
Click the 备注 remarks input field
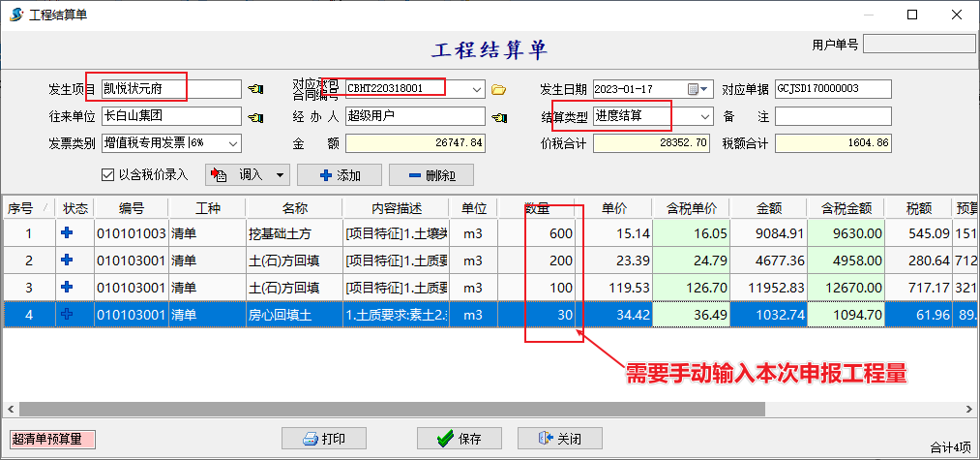click(818, 116)
